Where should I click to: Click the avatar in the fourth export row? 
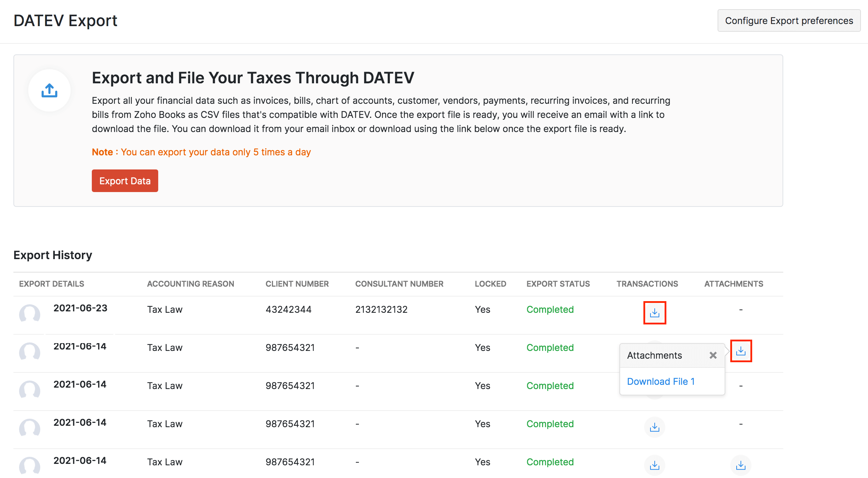click(x=30, y=428)
